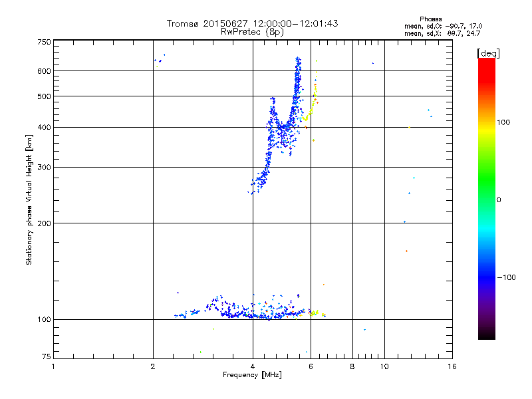The image size is (532, 399).
Task: Click the y-axis '600' tick label
Action: coord(44,71)
